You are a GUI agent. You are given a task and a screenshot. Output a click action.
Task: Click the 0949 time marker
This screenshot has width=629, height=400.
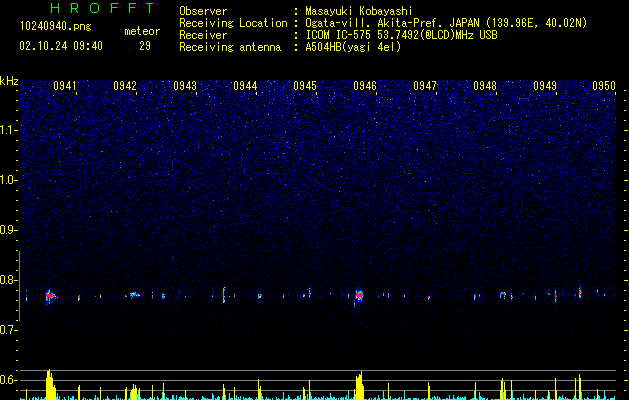(x=545, y=86)
